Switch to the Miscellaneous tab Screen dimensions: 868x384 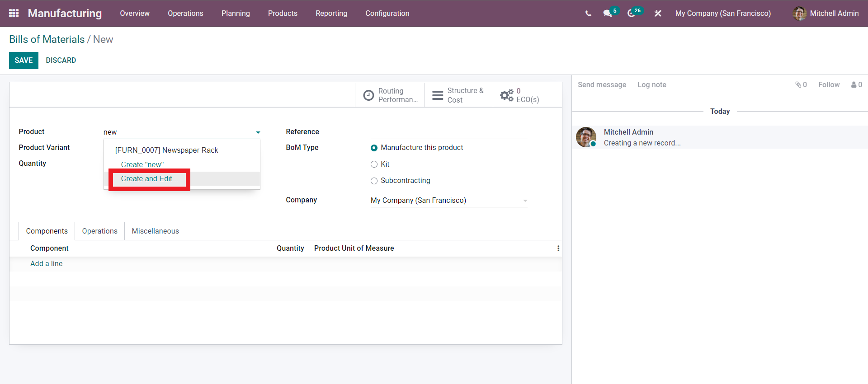(x=155, y=231)
